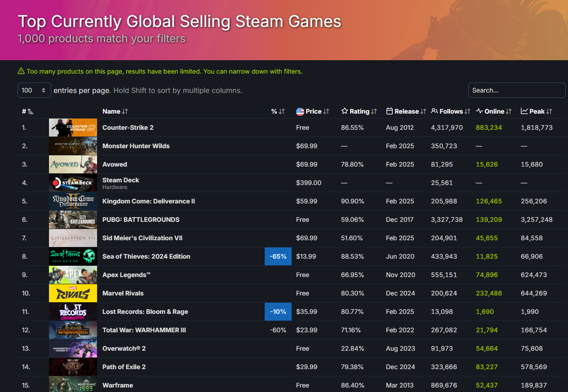The height and width of the screenshot is (392, 568).
Task: Open the Counter-Strike 2 name link
Action: 128,128
